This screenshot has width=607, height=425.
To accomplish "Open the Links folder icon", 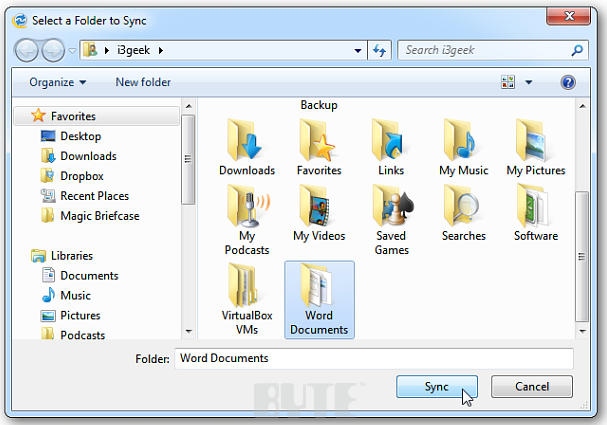I will (391, 140).
